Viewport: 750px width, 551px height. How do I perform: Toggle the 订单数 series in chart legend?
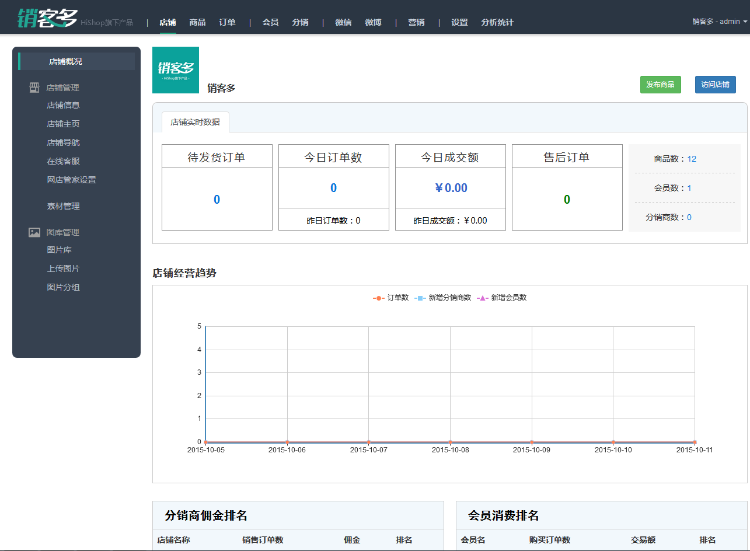click(x=391, y=298)
